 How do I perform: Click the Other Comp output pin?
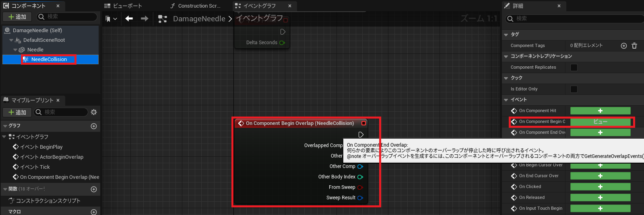pos(360,166)
